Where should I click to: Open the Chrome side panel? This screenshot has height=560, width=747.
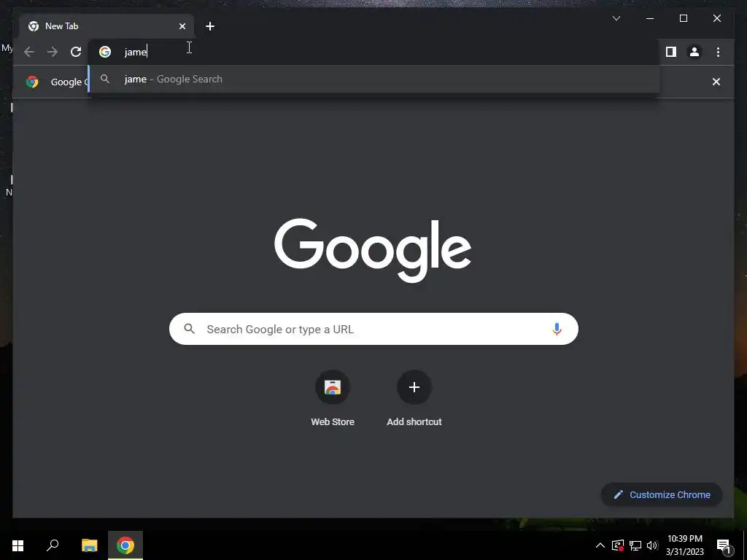click(671, 52)
